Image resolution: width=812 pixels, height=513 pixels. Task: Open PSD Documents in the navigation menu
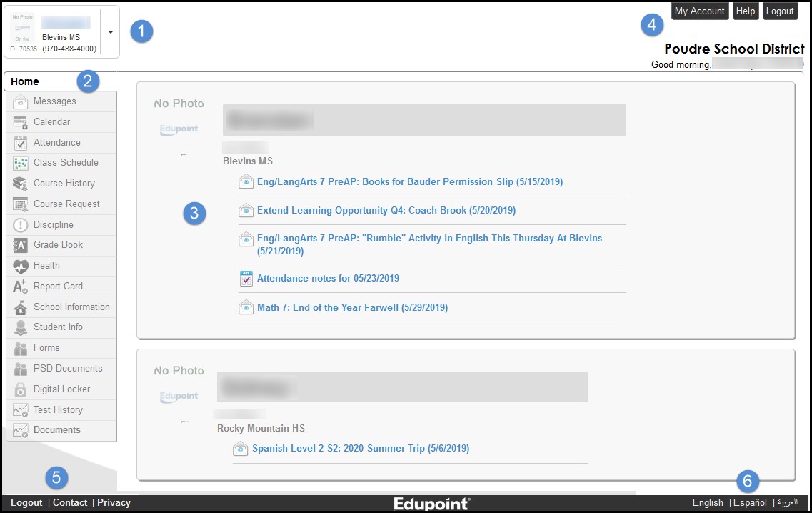61,369
